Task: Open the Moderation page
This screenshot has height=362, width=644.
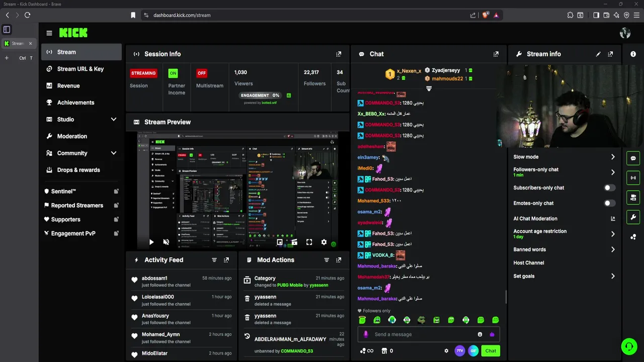Action: pyautogui.click(x=82, y=136)
